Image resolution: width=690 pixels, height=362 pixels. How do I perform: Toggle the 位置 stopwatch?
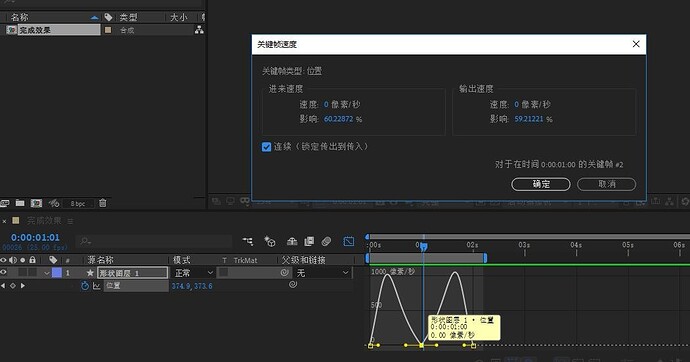click(x=85, y=286)
